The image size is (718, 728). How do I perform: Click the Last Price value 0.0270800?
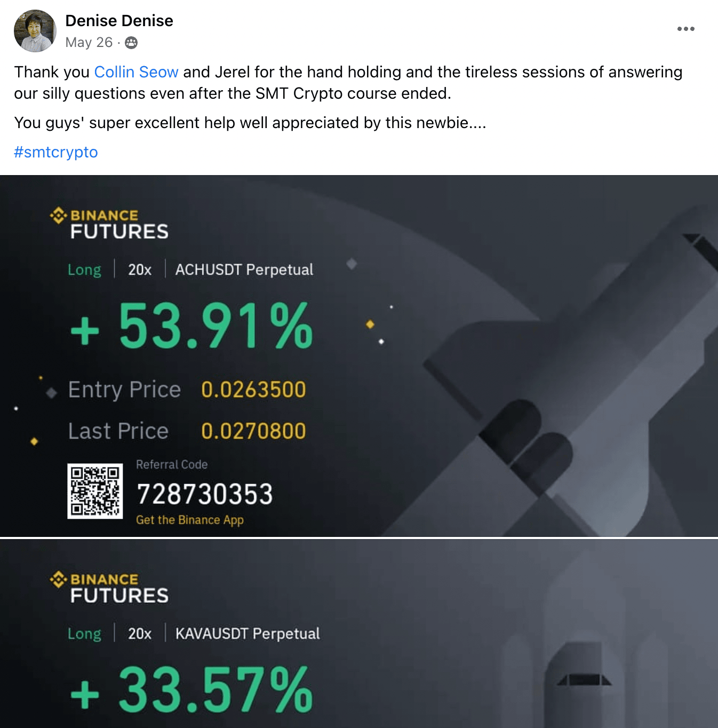click(253, 431)
